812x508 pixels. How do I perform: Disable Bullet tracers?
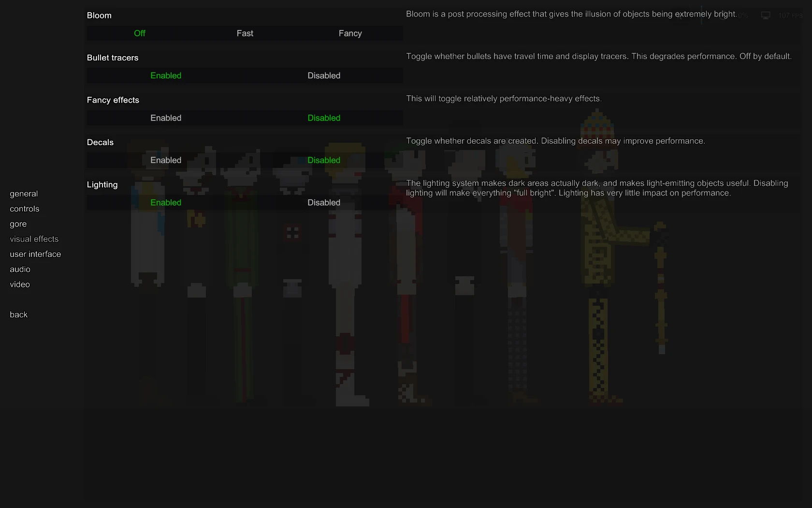coord(324,75)
